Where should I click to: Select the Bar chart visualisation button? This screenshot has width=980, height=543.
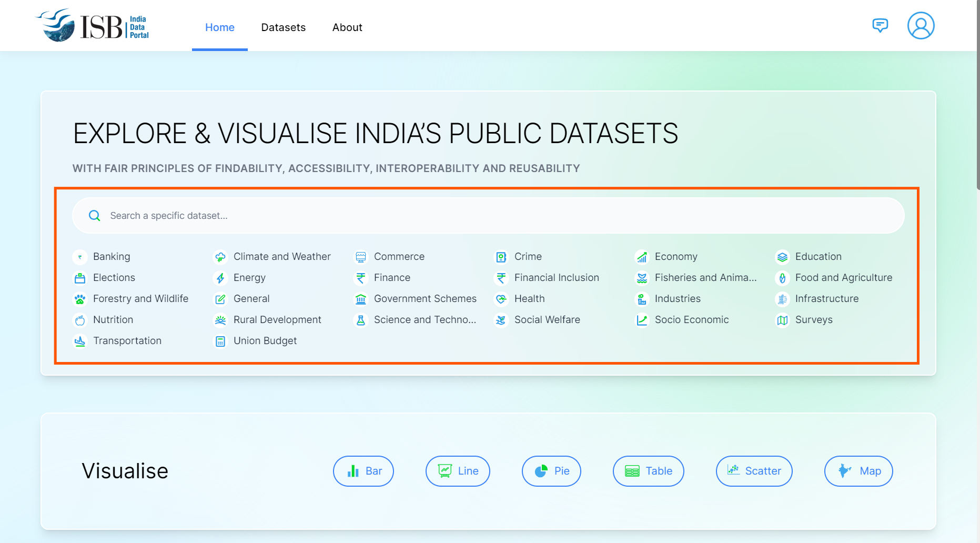pos(363,471)
